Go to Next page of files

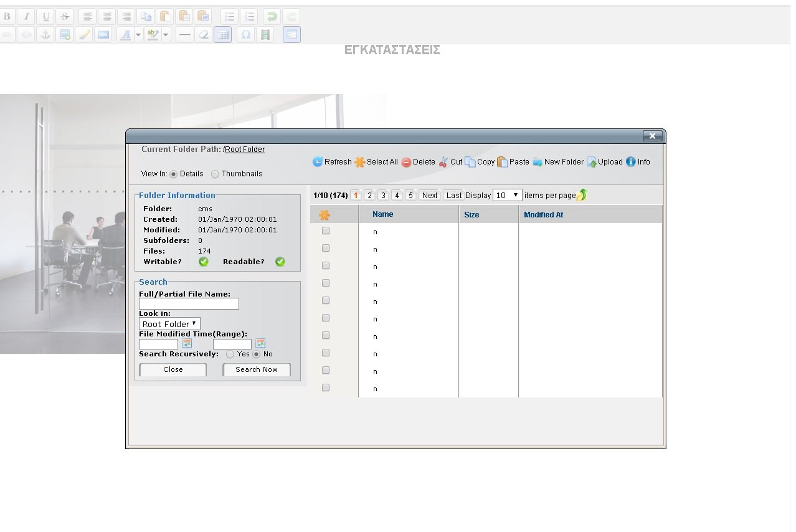pos(430,195)
